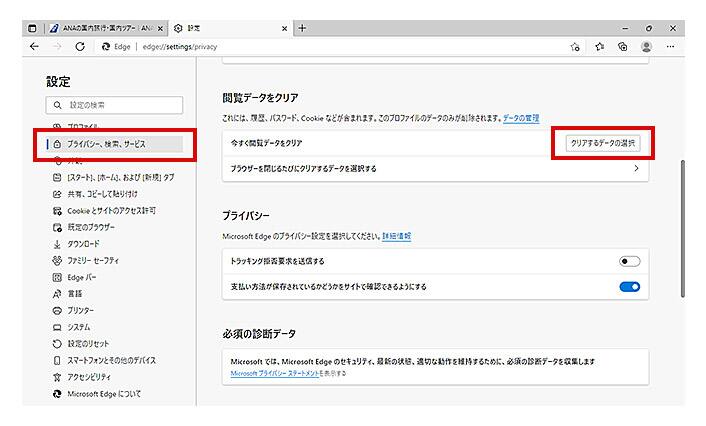Disable the saved payment methods check toggle

[629, 287]
